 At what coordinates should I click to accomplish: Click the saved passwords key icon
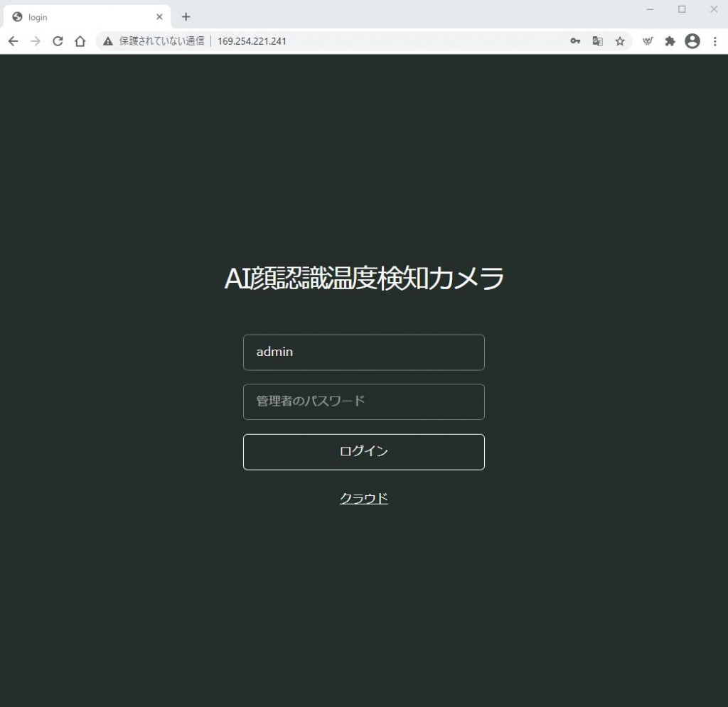pyautogui.click(x=575, y=41)
